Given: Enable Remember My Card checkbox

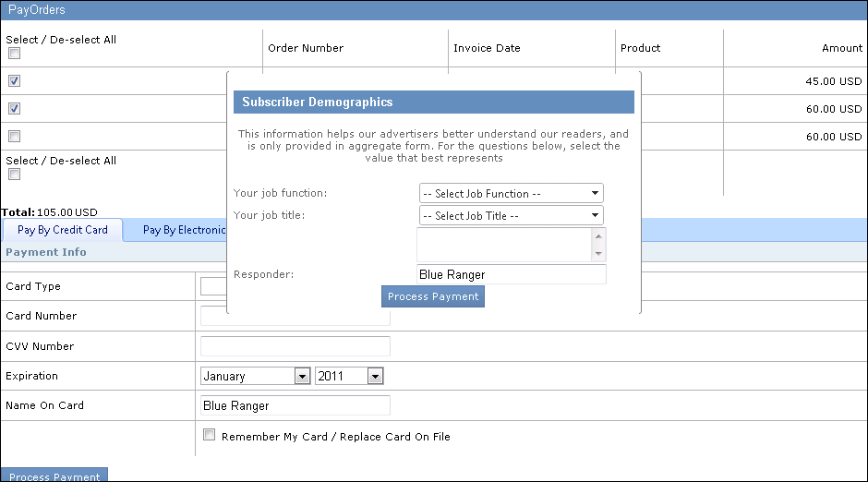Looking at the screenshot, I should [x=210, y=435].
